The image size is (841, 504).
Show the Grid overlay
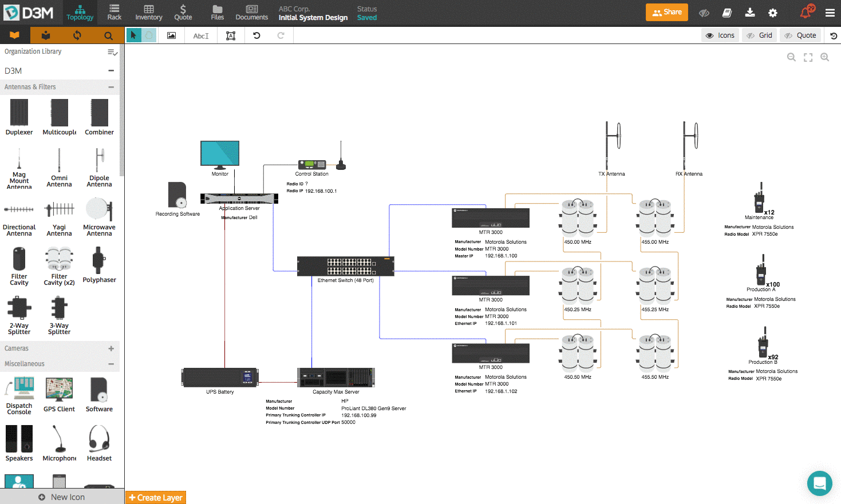[x=760, y=35]
